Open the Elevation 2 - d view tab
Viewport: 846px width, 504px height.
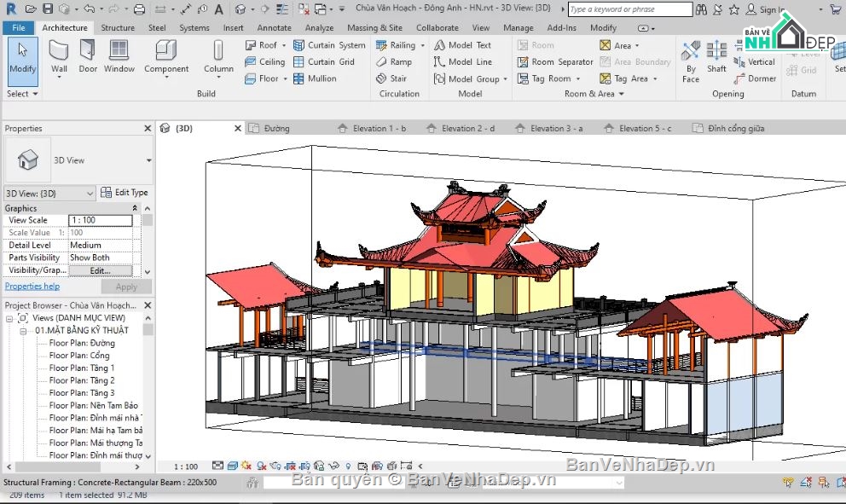467,129
